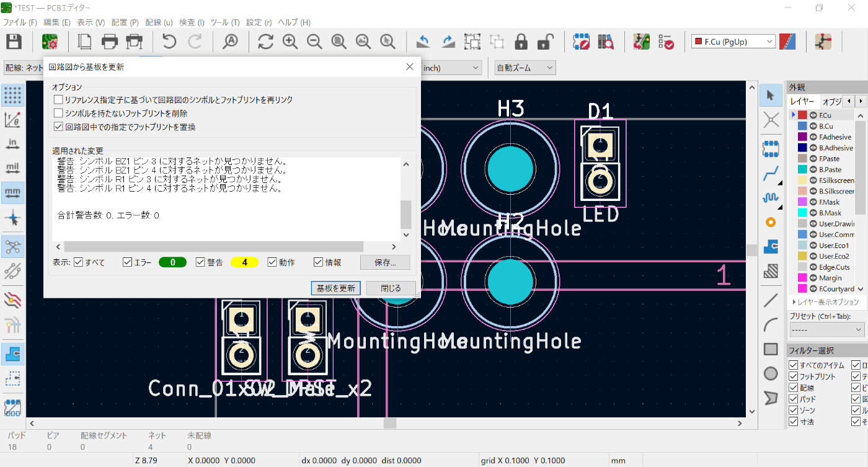Viewport: 868px width, 467px height.
Task: Refresh the view with the Redraw icon
Action: click(x=266, y=42)
